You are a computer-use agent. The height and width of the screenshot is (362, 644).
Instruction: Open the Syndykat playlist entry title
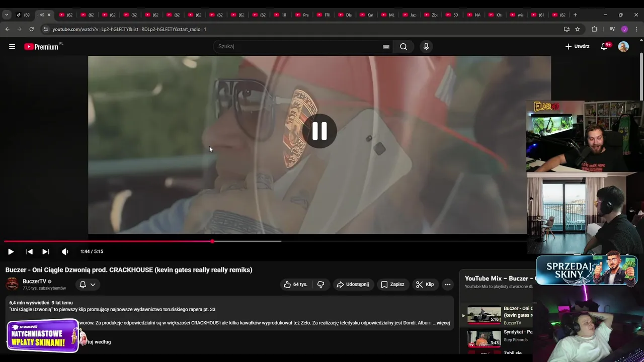(518, 332)
